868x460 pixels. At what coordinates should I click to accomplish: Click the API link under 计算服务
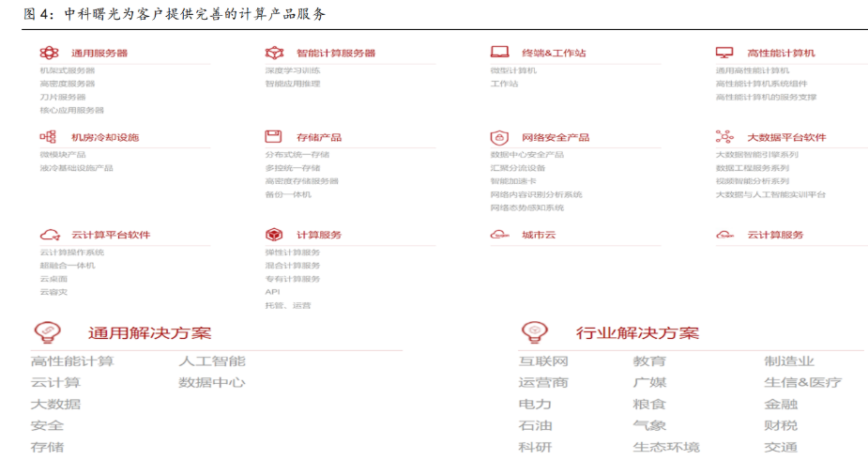coord(272,292)
